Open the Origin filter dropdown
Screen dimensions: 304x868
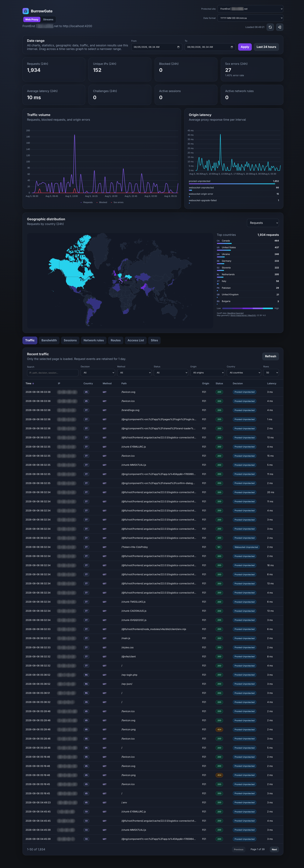pos(207,373)
